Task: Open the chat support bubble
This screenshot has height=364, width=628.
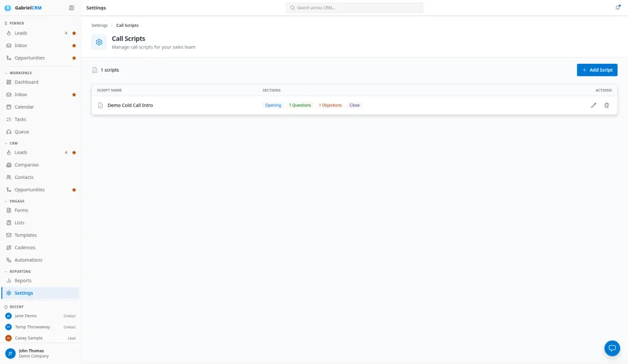Action: point(612,348)
